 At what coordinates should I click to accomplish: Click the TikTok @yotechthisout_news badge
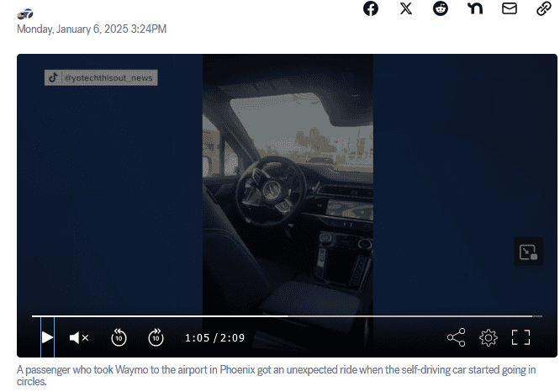click(x=101, y=77)
